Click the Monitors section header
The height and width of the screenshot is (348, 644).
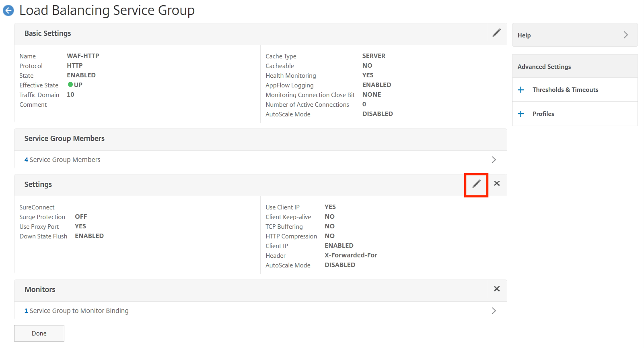[40, 290]
